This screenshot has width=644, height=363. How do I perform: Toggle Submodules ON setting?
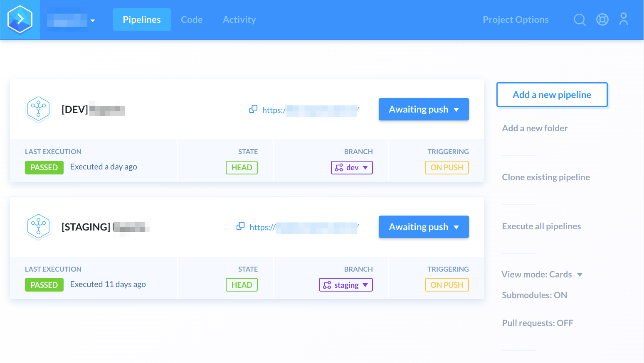click(534, 295)
